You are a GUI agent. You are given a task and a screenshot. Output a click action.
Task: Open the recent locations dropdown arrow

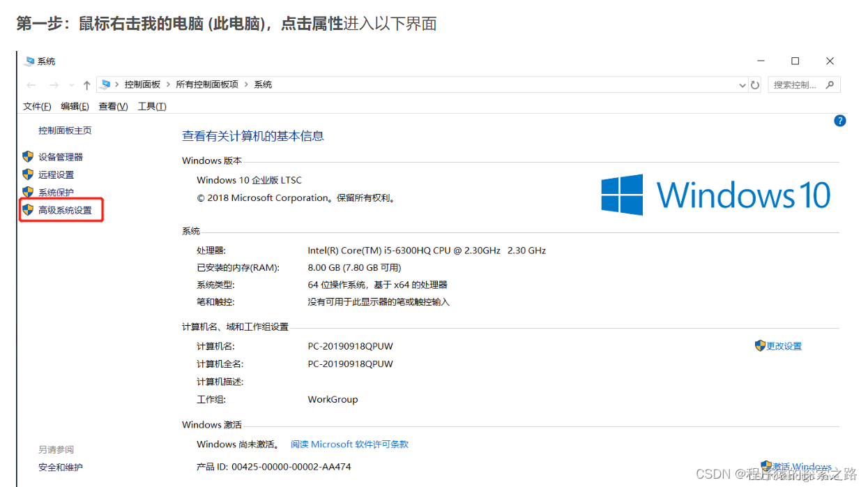(71, 85)
